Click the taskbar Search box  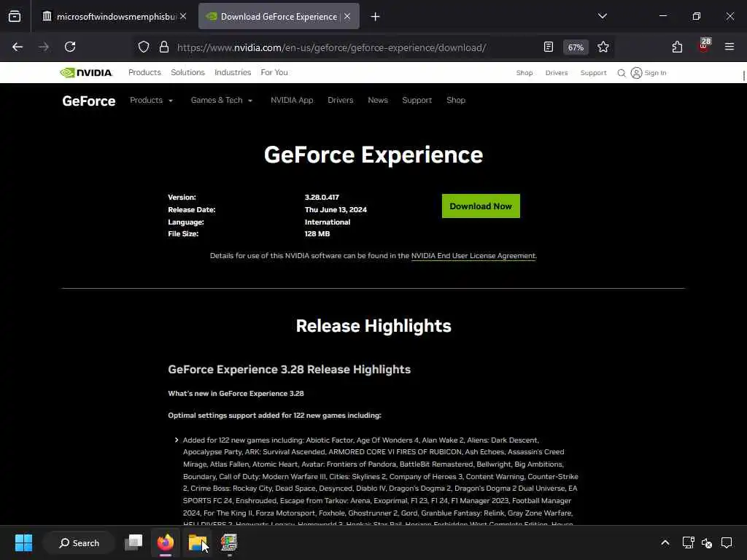79,542
